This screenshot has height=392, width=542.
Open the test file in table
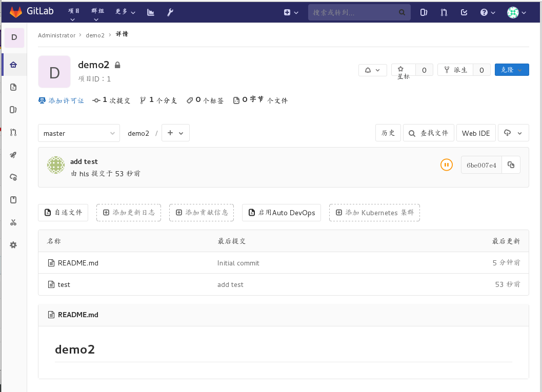coord(64,284)
